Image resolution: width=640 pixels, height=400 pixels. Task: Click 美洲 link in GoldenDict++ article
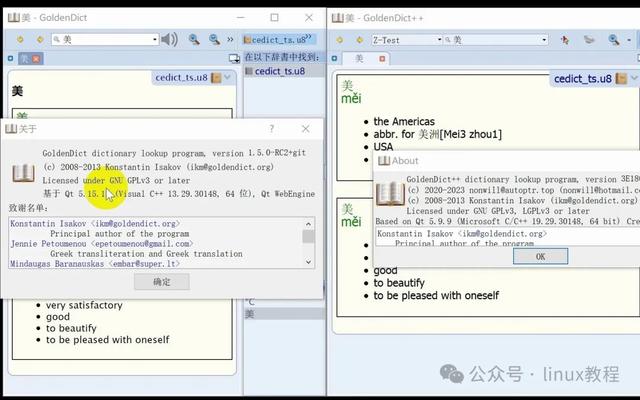429,134
